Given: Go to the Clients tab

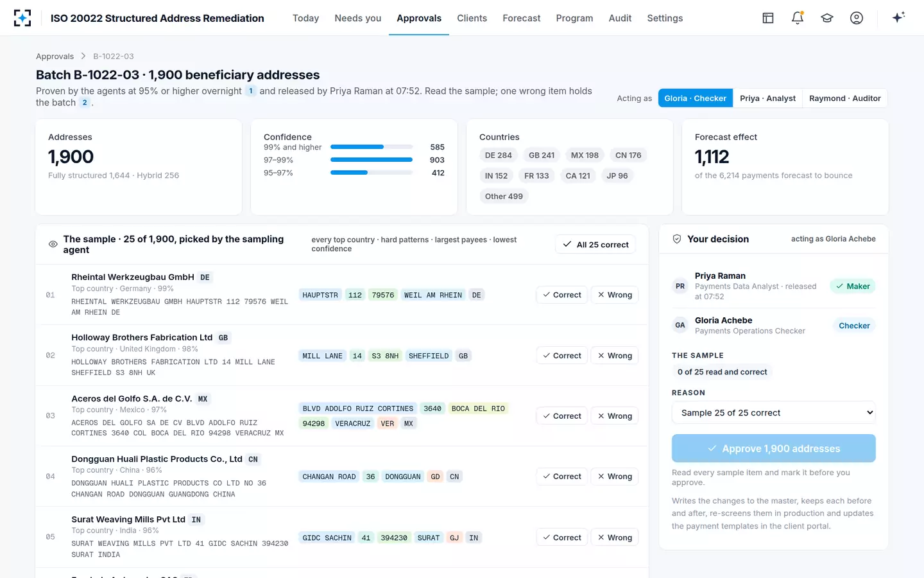Looking at the screenshot, I should click(x=472, y=18).
